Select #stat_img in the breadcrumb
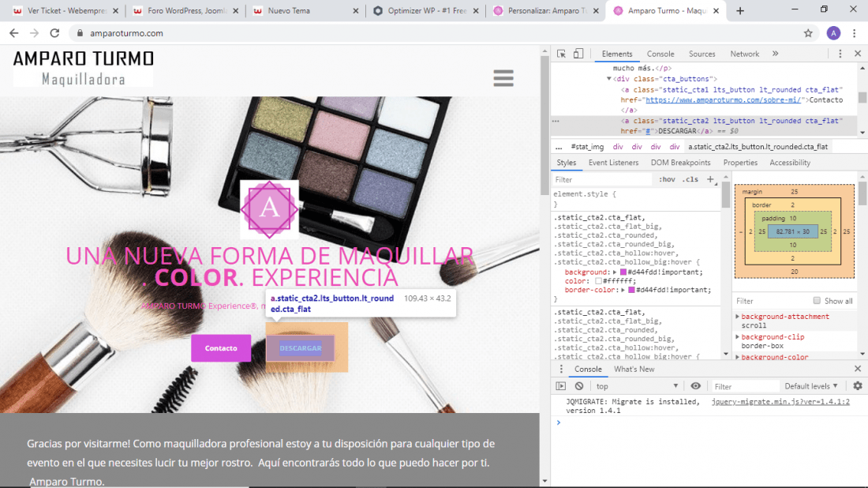 pos(587,147)
